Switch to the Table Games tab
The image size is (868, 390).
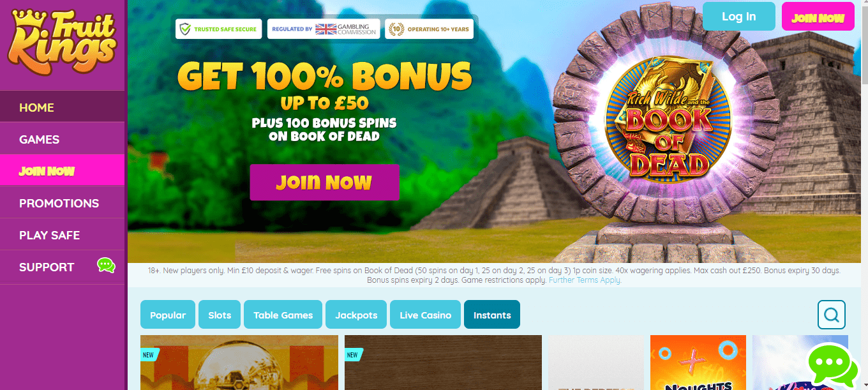pos(283,315)
